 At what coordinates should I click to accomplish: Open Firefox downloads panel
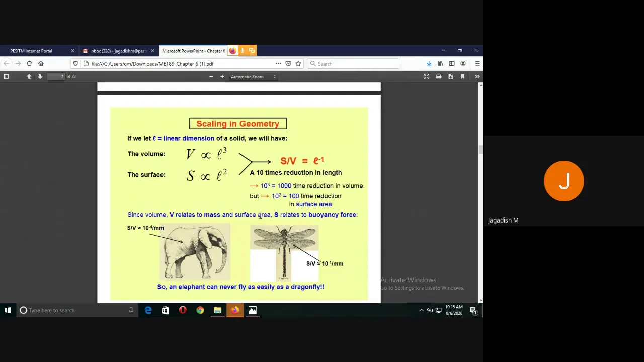click(429, 64)
